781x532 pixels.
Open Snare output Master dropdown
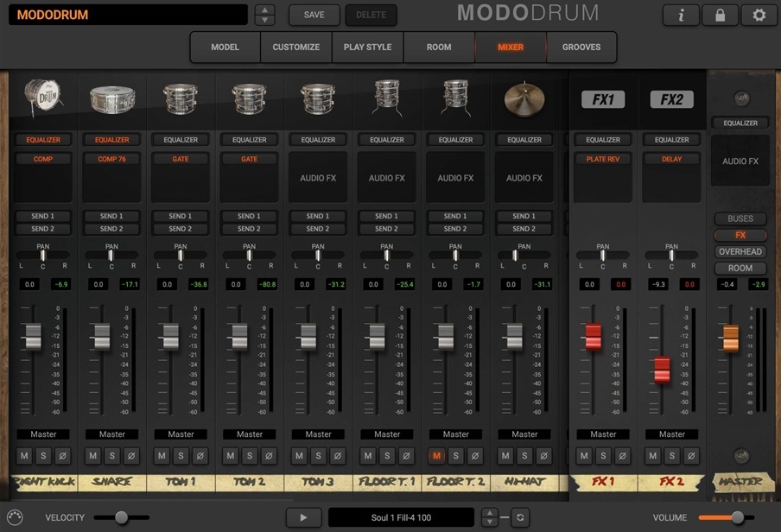click(112, 434)
